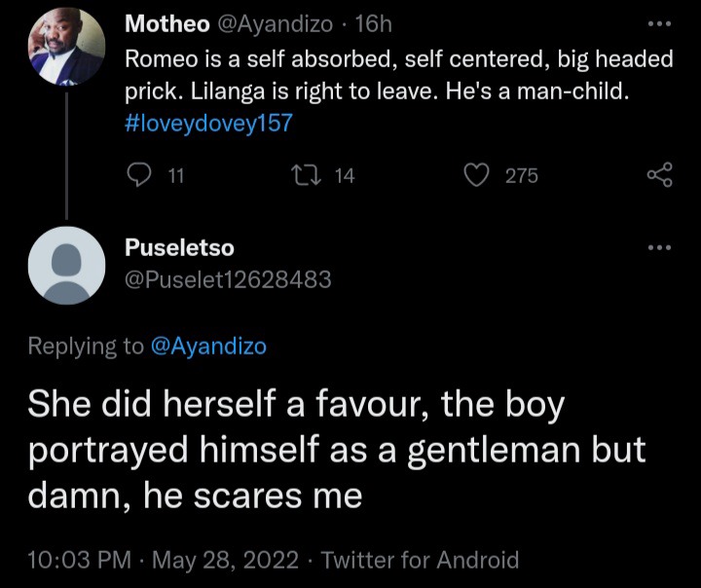Open the #loveydovey157 hashtag
Image resolution: width=701 pixels, height=588 pixels.
pos(208,123)
